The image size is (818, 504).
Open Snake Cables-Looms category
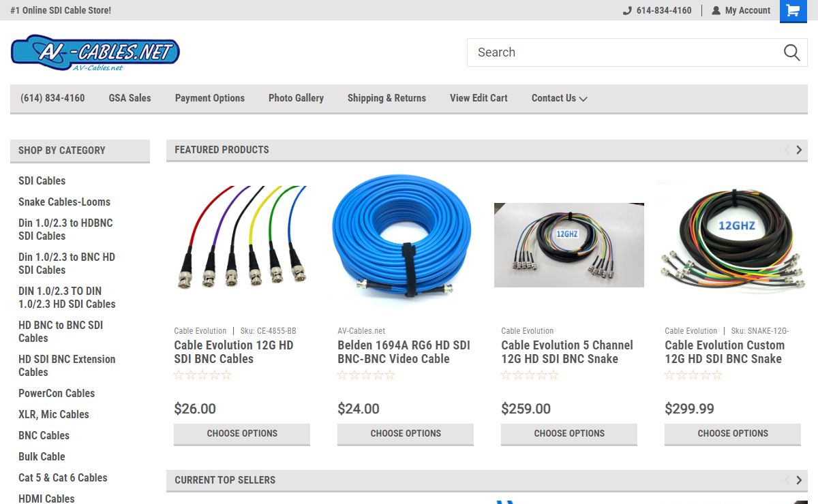point(64,202)
